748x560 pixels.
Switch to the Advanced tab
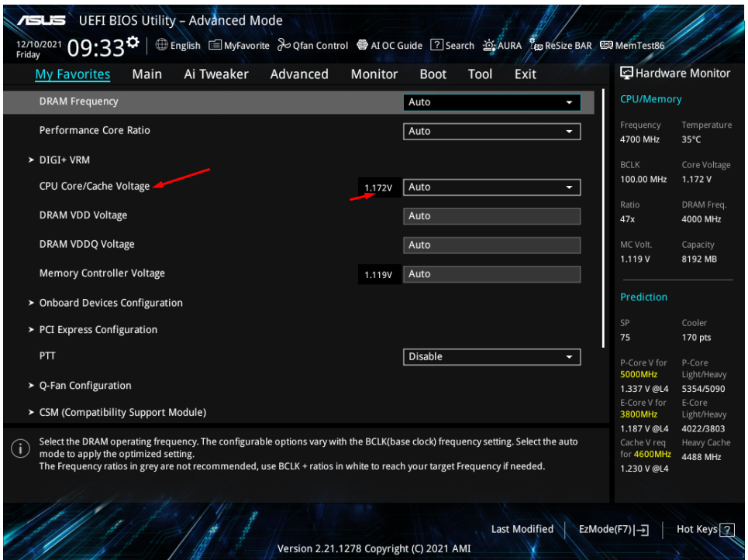299,74
